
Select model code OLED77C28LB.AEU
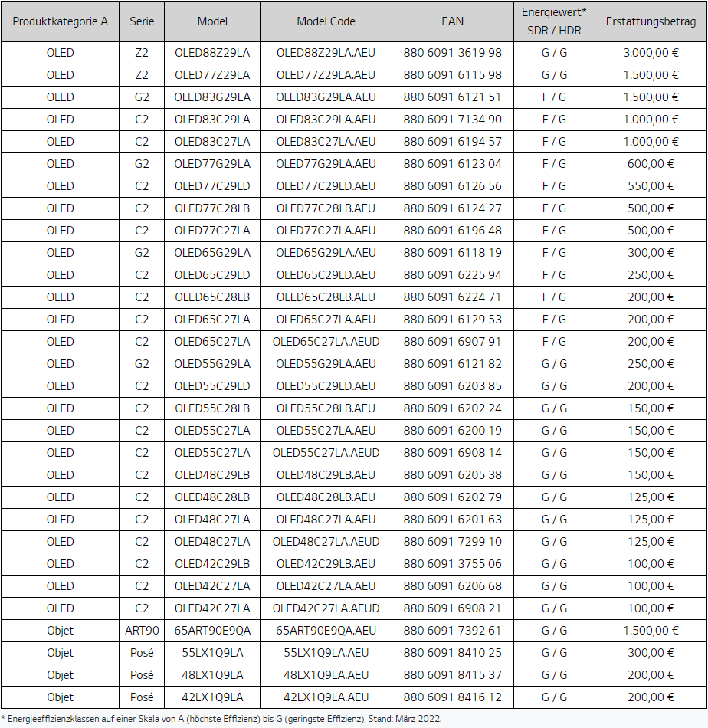[326, 209]
